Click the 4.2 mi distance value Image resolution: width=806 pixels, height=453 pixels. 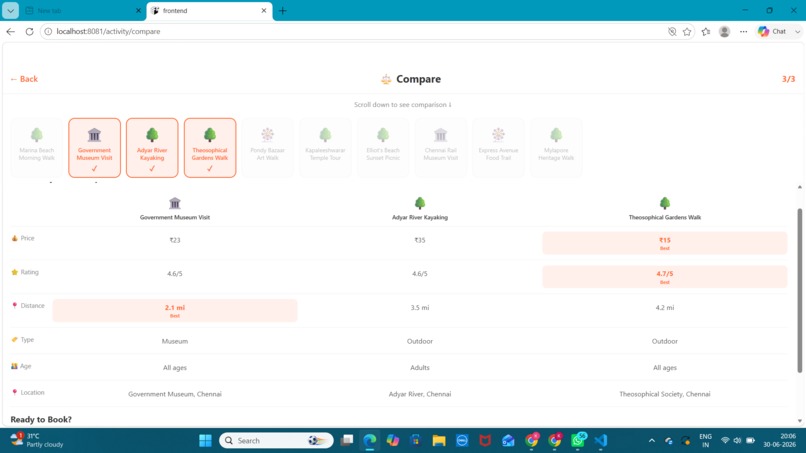665,307
